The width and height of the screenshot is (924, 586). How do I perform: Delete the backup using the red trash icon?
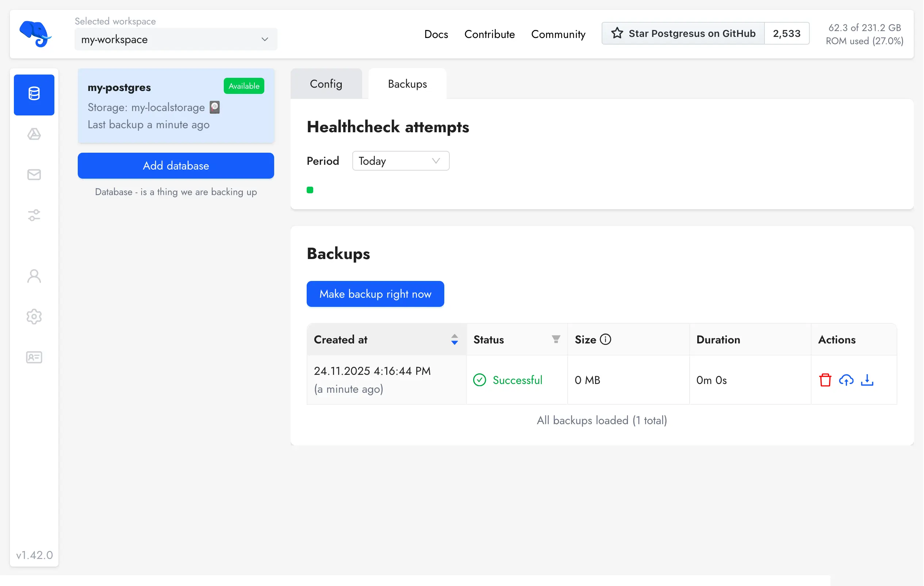(x=825, y=380)
